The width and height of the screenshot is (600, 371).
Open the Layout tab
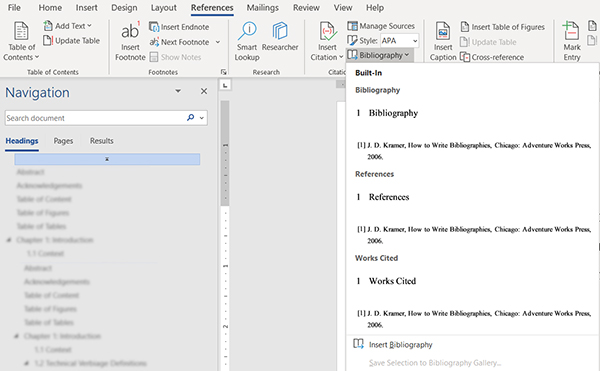click(x=164, y=8)
